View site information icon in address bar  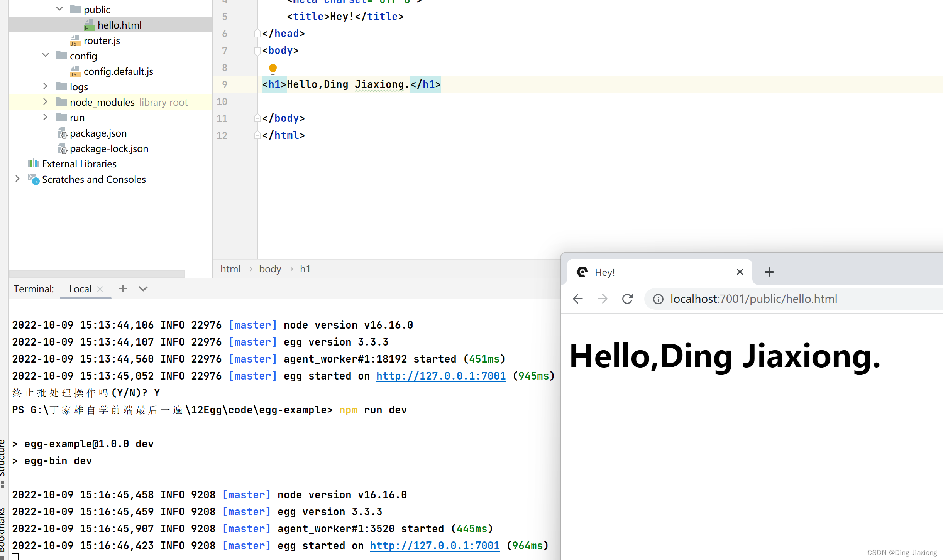point(658,299)
